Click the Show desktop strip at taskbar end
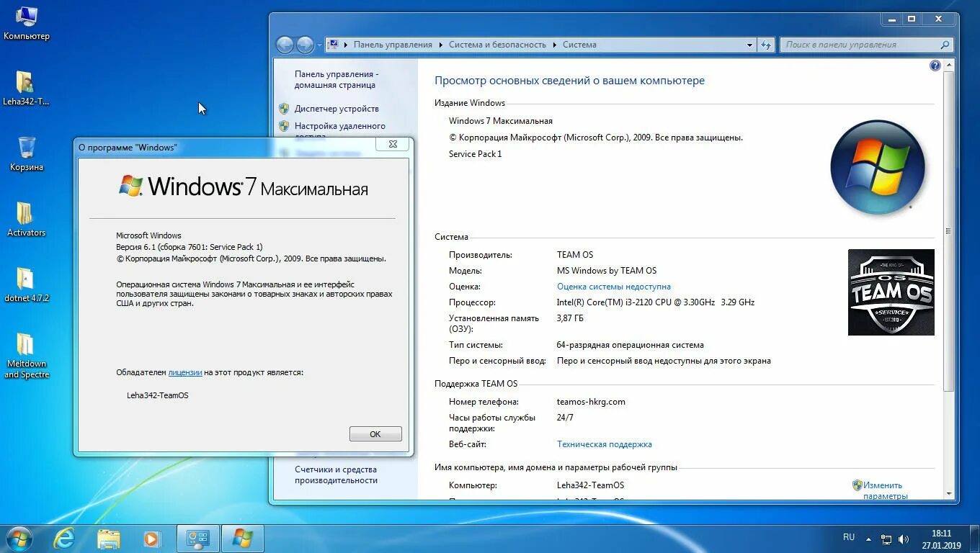 [x=975, y=539]
